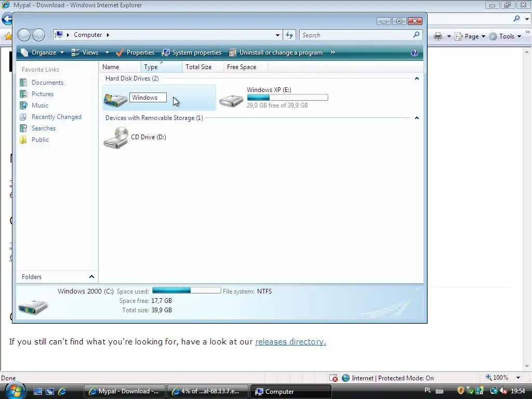Click Properties in the command bar

click(x=135, y=52)
